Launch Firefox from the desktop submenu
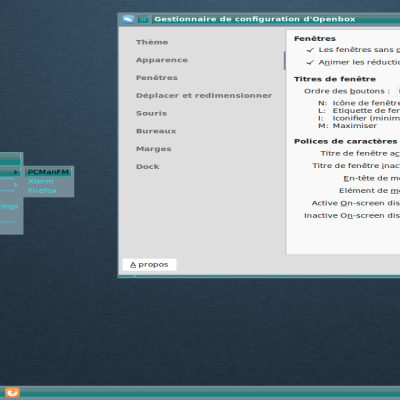 [42, 191]
